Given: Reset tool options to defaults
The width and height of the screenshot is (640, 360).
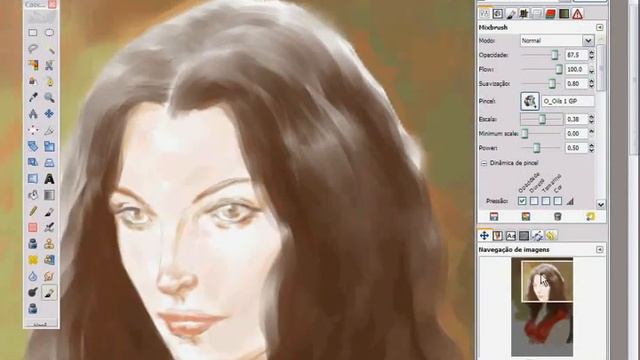Looking at the screenshot, I should [590, 217].
